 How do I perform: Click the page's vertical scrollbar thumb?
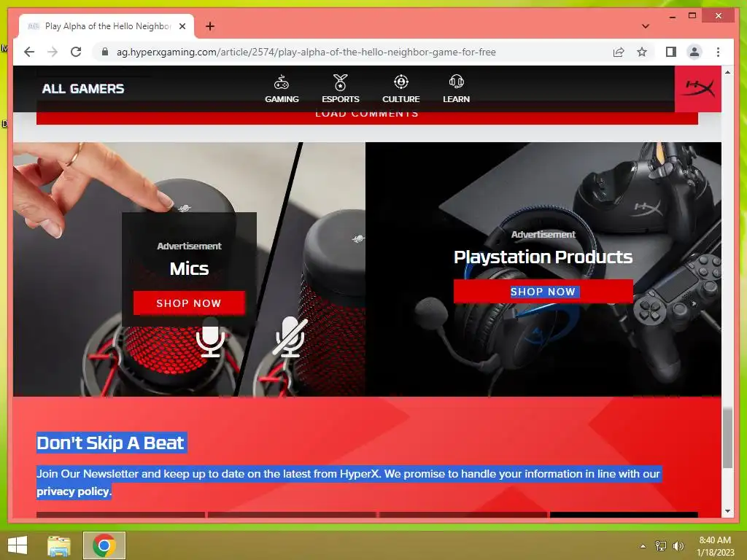click(727, 438)
